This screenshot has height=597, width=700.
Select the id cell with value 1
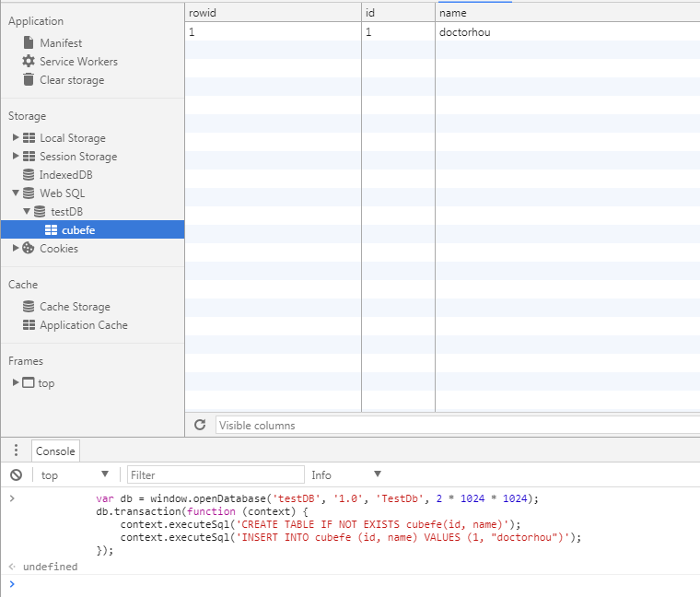click(398, 31)
